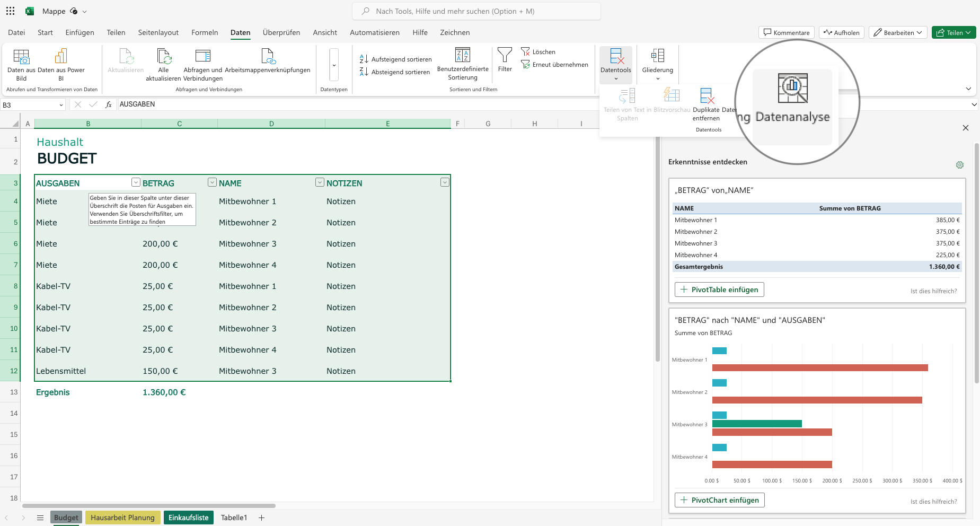The height and width of the screenshot is (526, 980).
Task: Click cell with Lebensmittel
Action: click(x=87, y=371)
